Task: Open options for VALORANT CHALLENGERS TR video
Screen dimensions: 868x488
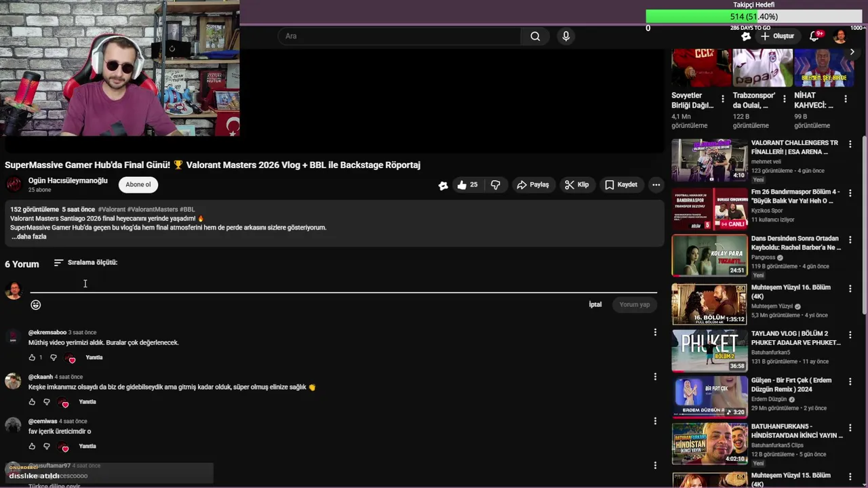Action: coord(850,144)
